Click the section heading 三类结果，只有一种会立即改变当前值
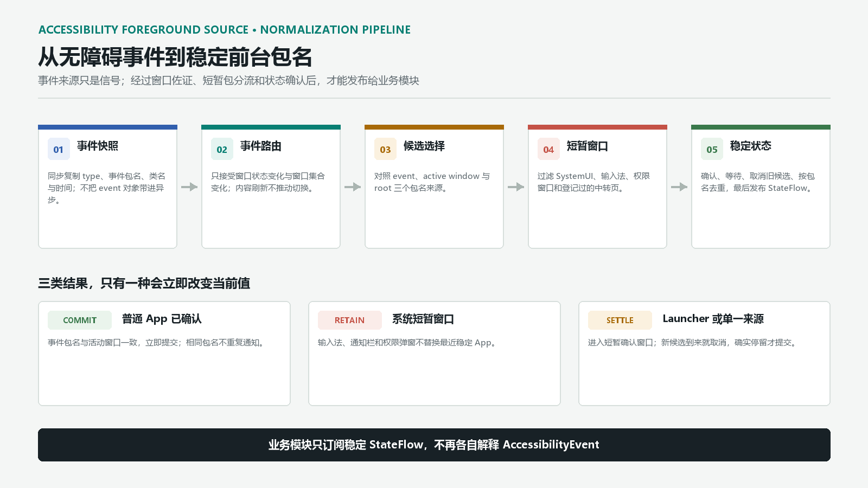868x488 pixels. 144,283
